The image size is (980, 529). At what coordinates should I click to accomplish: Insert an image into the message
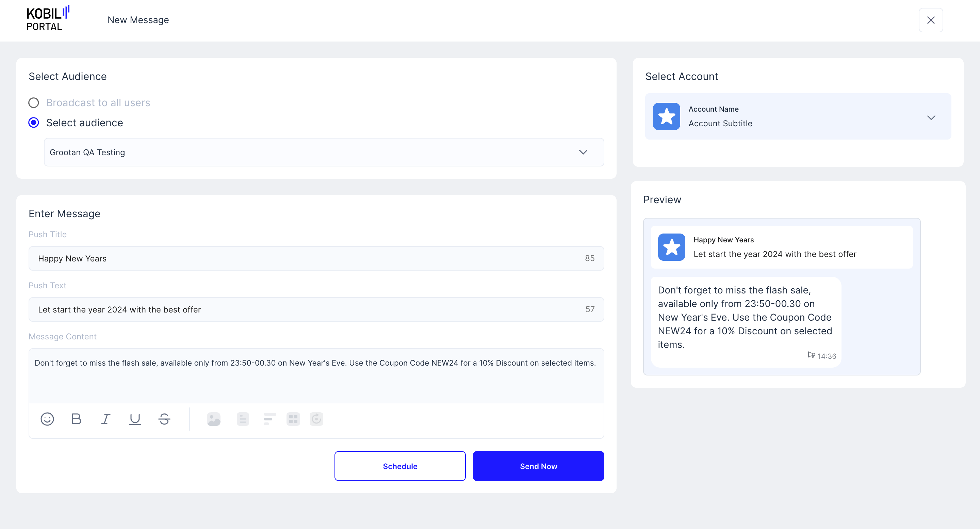pos(213,419)
